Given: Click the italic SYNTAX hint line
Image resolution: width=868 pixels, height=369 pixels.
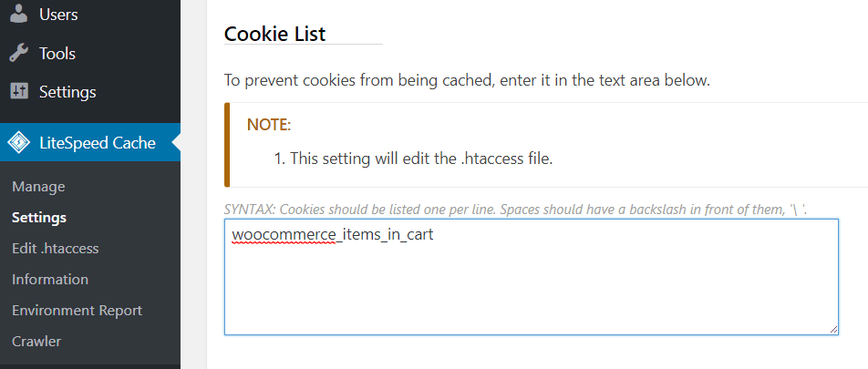Looking at the screenshot, I should (515, 210).
